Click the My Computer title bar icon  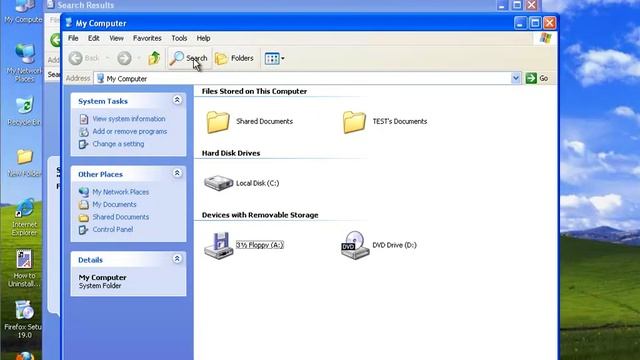[x=69, y=23]
